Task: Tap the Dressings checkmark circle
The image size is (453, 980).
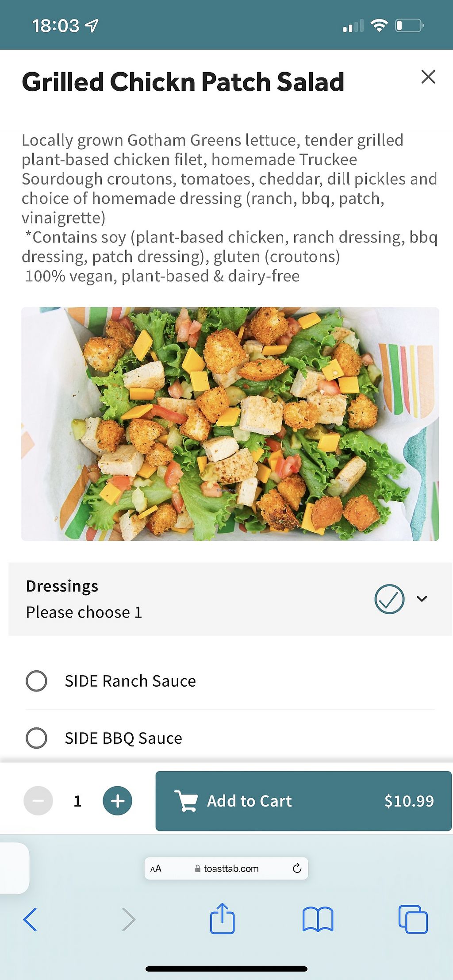Action: (x=389, y=599)
